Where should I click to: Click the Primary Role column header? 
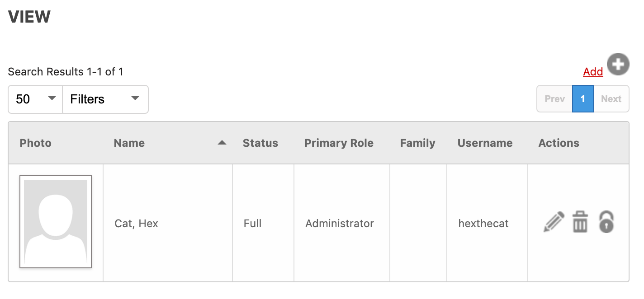point(339,143)
